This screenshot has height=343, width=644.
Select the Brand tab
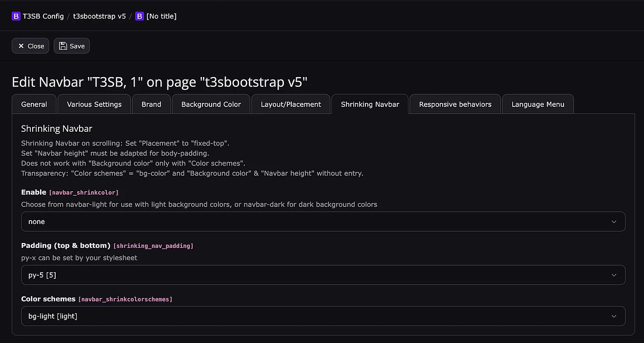(x=151, y=104)
